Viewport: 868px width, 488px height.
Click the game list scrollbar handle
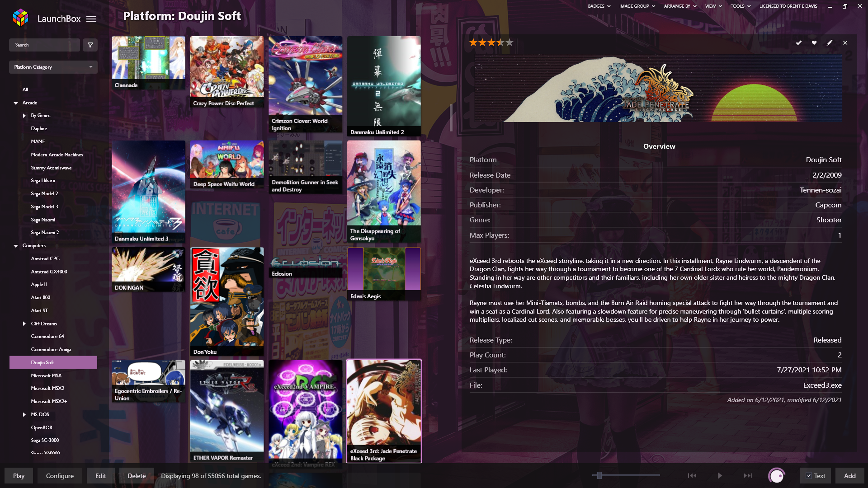(x=451, y=118)
